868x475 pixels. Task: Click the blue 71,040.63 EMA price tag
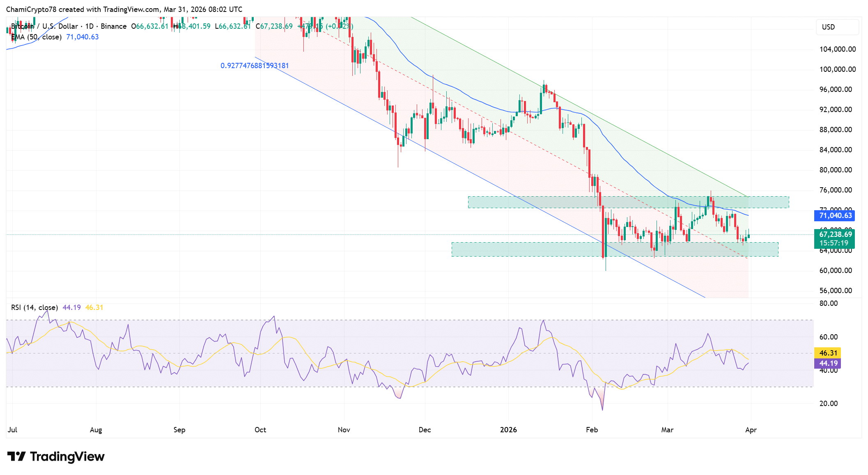pyautogui.click(x=835, y=216)
